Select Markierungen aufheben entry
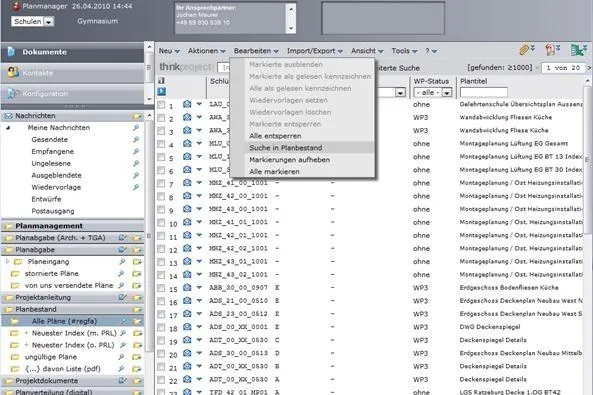593x395 pixels. tap(289, 160)
